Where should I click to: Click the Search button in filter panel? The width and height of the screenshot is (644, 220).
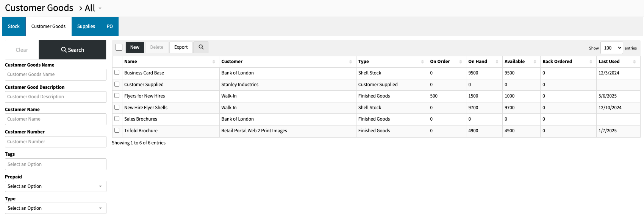[72, 50]
